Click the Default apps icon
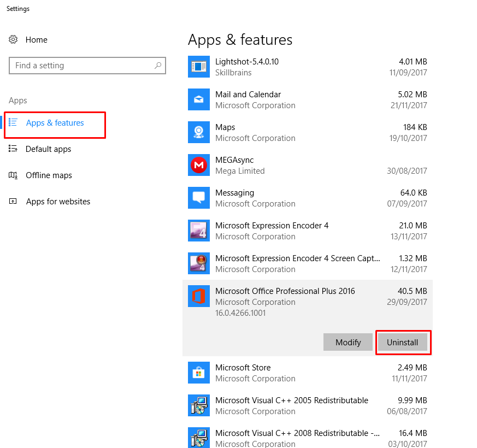The height and width of the screenshot is (448, 477). (x=13, y=149)
